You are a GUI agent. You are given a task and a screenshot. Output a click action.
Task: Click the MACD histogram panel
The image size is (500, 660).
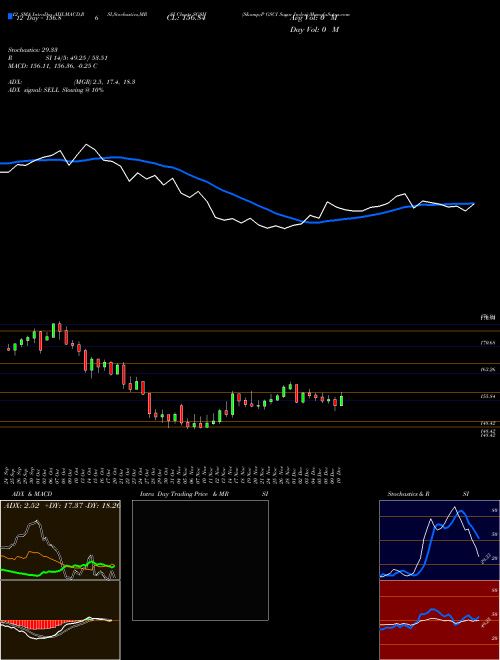click(x=60, y=620)
